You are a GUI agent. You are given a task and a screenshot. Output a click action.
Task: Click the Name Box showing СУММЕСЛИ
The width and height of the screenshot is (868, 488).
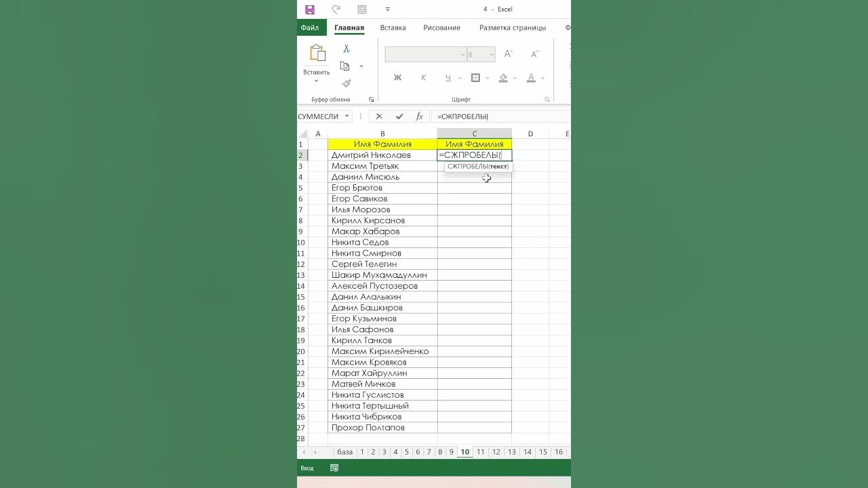[319, 117]
